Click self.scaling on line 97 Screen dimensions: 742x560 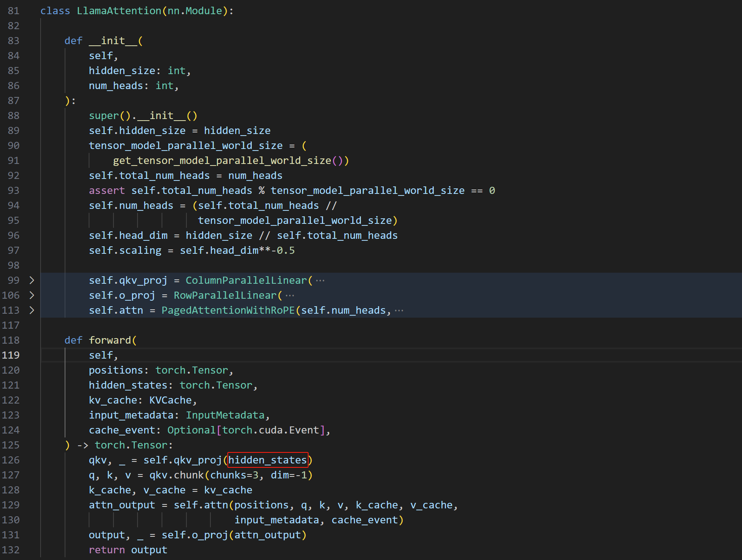tap(125, 250)
